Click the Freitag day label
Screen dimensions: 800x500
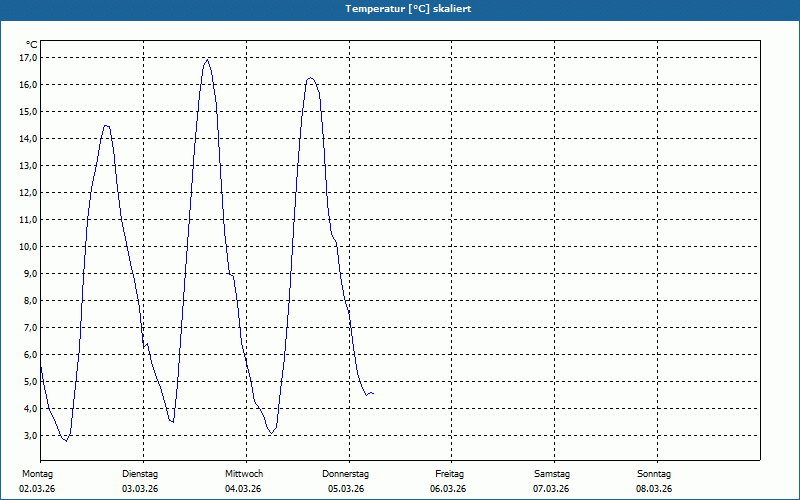[x=449, y=474]
